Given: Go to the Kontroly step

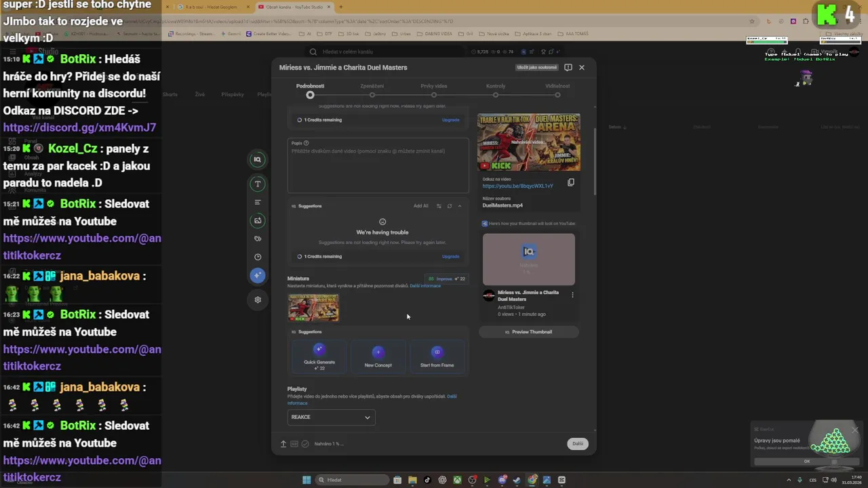Looking at the screenshot, I should [496, 90].
